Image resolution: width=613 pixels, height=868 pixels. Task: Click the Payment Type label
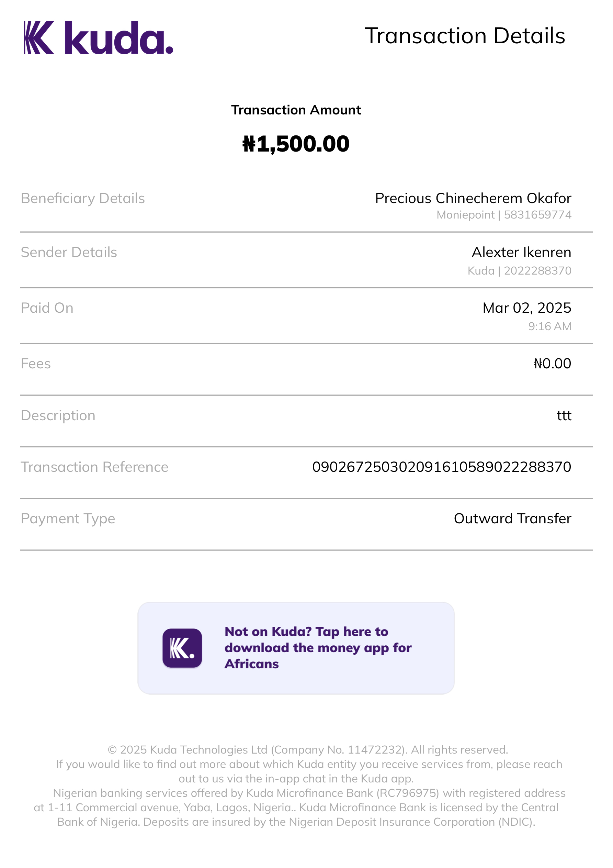coord(68,519)
